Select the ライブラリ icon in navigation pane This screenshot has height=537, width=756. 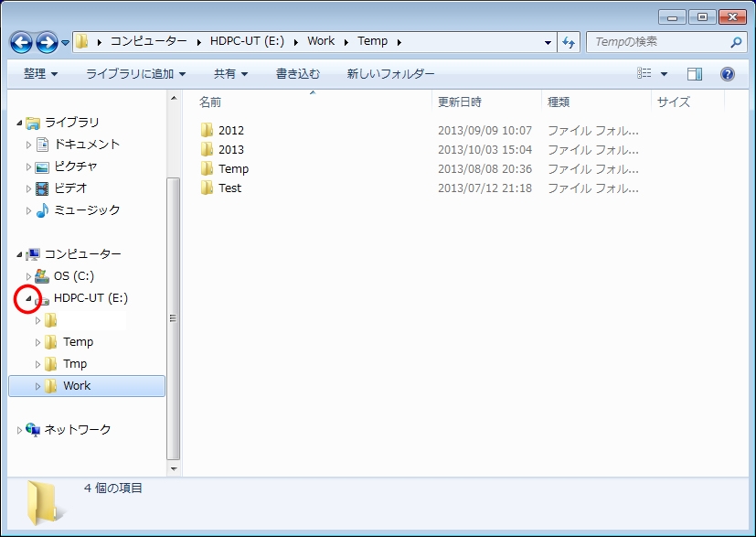coord(33,123)
